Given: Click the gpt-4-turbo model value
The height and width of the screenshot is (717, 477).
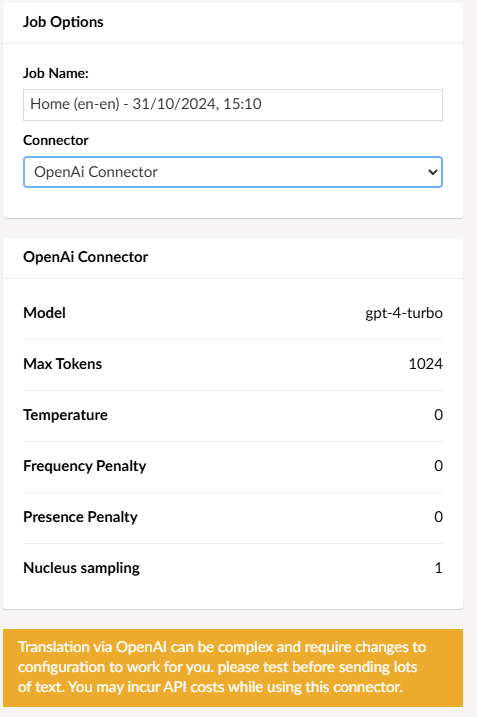Looking at the screenshot, I should click(404, 313).
